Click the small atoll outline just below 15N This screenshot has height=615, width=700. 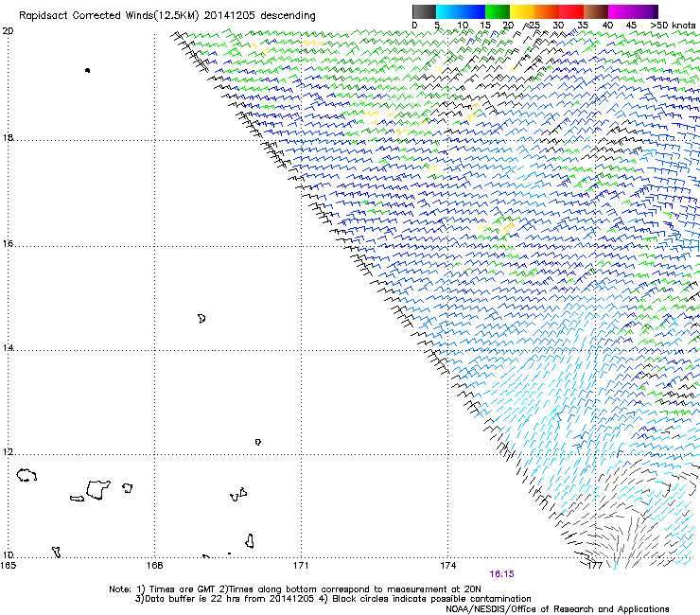click(201, 319)
